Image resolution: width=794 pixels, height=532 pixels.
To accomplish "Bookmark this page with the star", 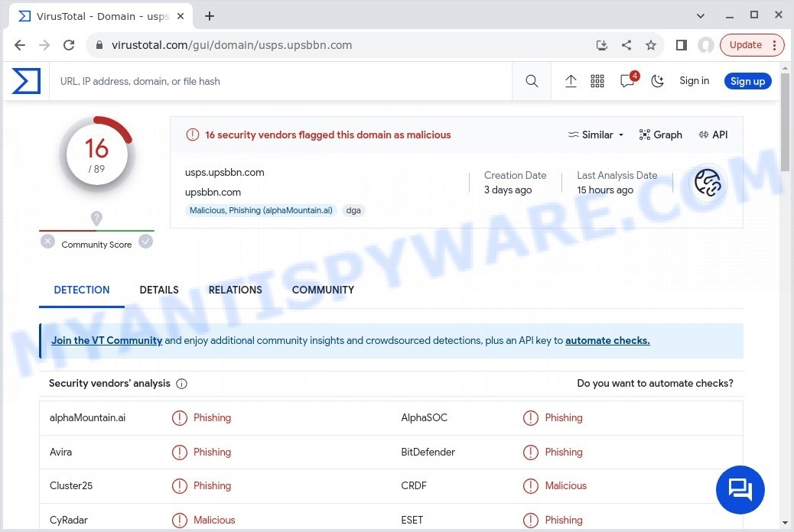I will [651, 45].
